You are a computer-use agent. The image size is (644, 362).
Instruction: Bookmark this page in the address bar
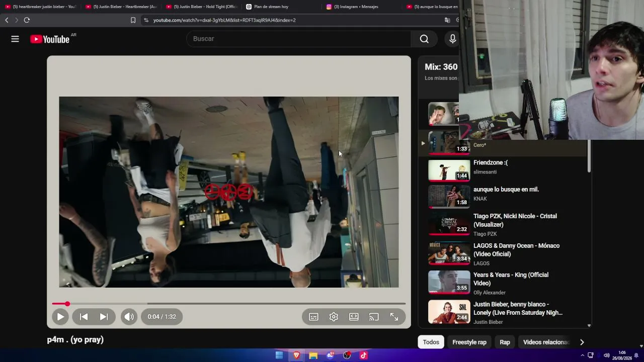pyautogui.click(x=133, y=20)
